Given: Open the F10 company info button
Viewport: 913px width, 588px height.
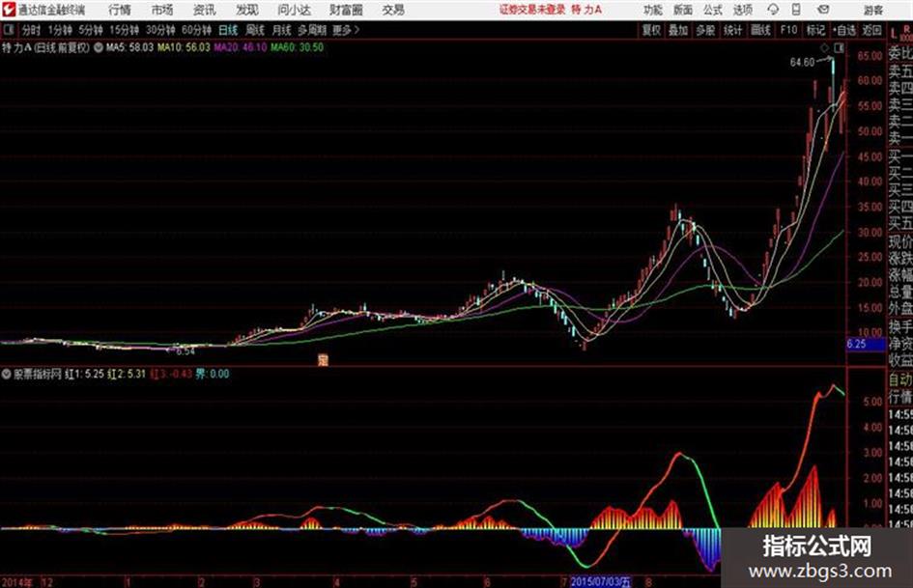Looking at the screenshot, I should click(789, 30).
